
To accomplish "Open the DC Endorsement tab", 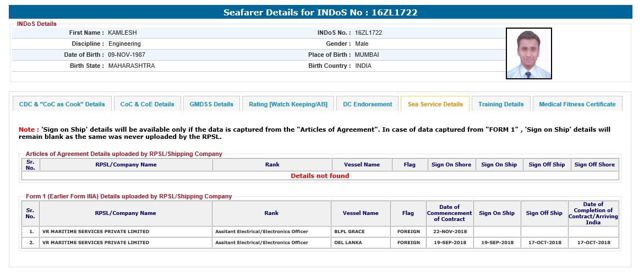I will click(367, 104).
